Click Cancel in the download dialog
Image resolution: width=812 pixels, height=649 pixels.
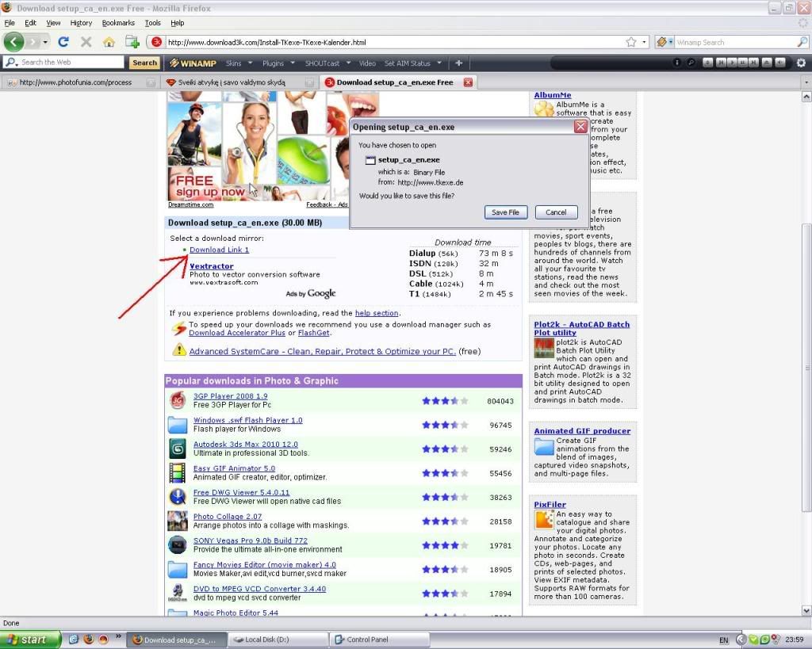pyautogui.click(x=556, y=212)
